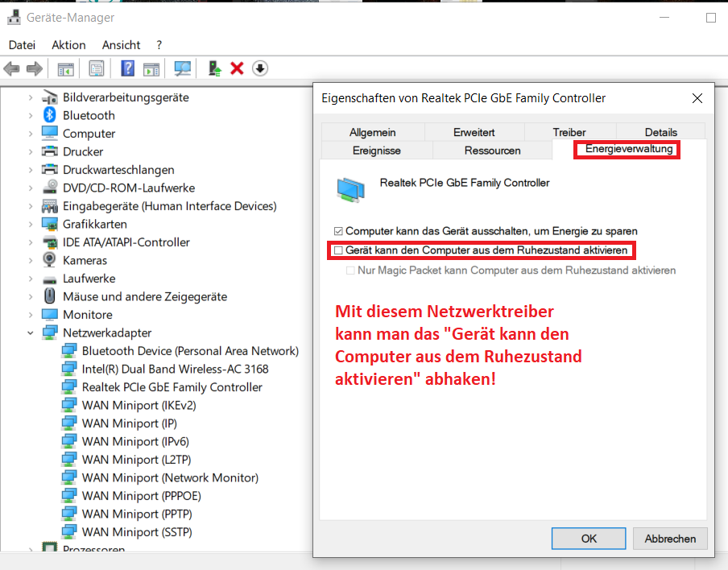Switch to the Details tab
Image resolution: width=728 pixels, height=570 pixels.
tap(660, 132)
